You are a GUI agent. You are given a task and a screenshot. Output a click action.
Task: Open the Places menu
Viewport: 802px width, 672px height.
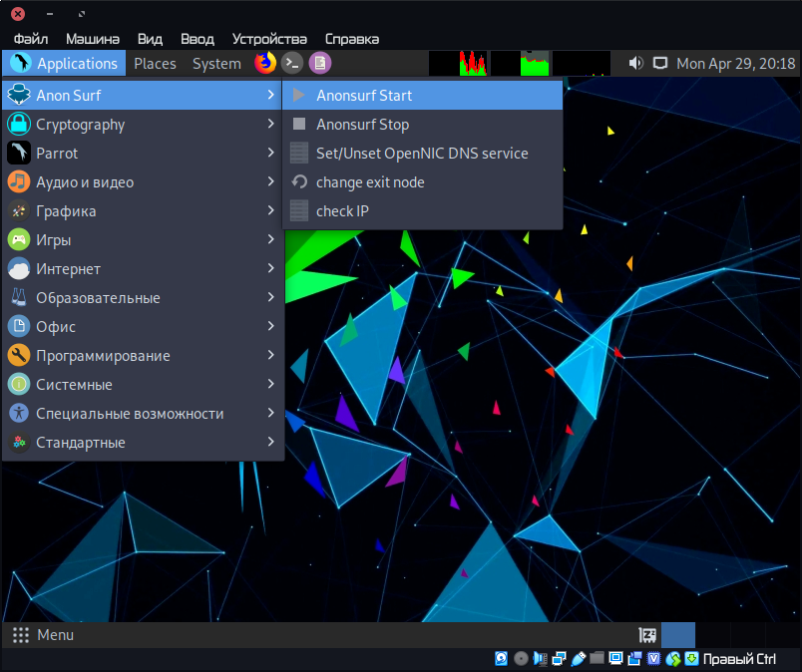pos(155,64)
